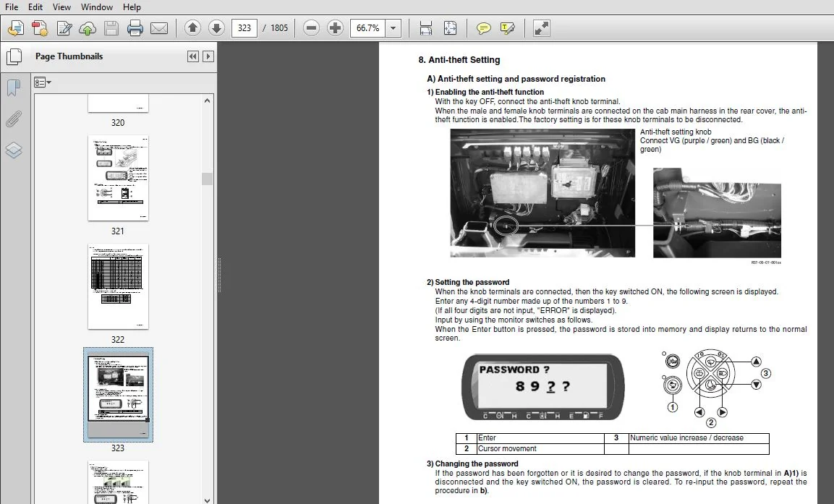Click the Create PDF toolbar icon
834x504 pixels.
pos(40,28)
